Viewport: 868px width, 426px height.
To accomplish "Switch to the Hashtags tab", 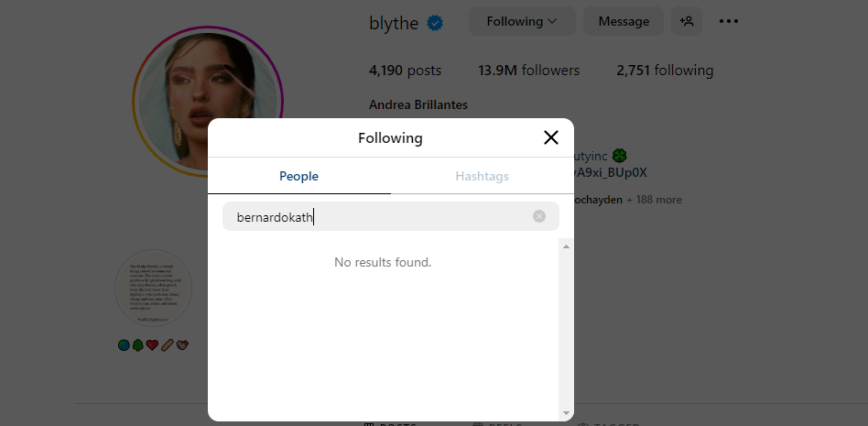I will click(482, 176).
